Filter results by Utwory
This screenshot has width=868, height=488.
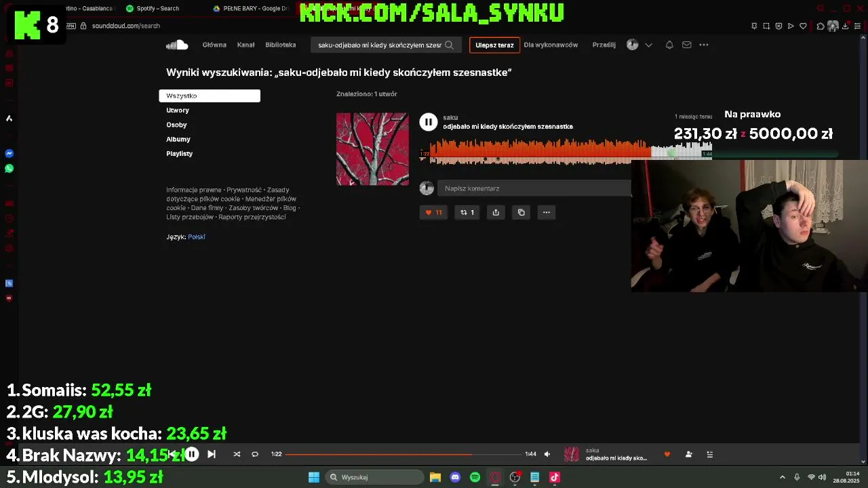tap(178, 110)
